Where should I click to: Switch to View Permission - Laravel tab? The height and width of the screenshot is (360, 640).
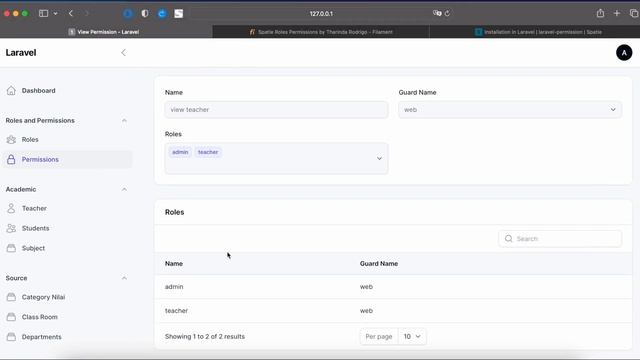(x=106, y=32)
